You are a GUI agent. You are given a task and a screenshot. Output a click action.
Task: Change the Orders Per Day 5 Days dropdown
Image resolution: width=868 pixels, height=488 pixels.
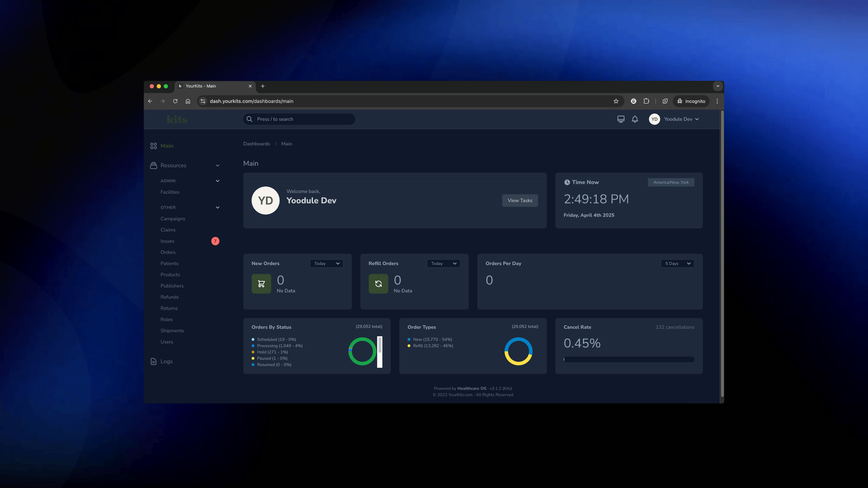pyautogui.click(x=677, y=263)
